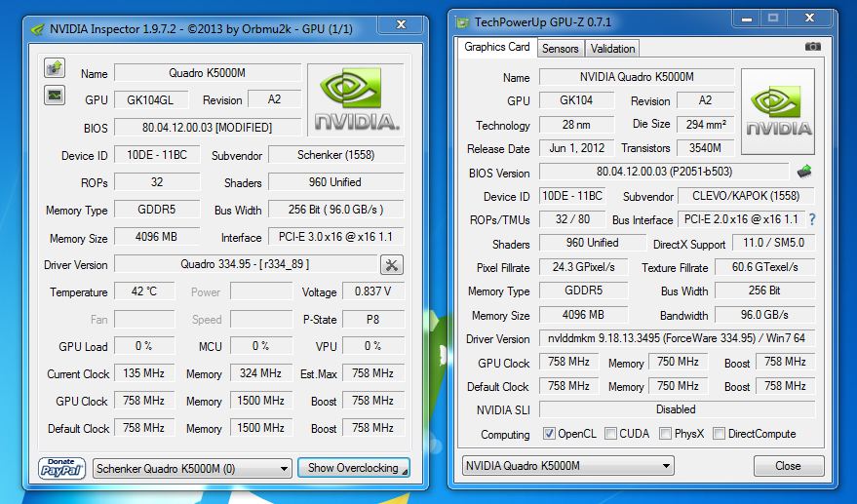Click the Show Overclocking button
857x504 pixels.
(354, 468)
